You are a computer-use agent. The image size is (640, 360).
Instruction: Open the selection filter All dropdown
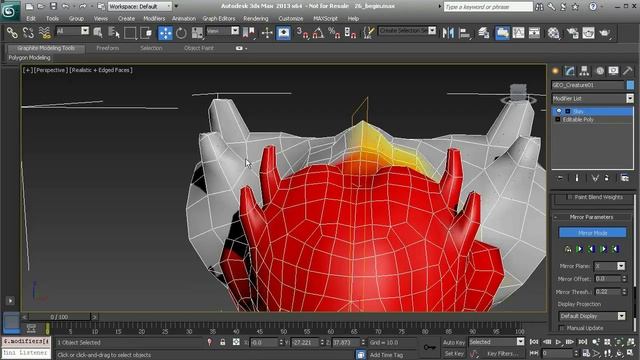point(72,31)
